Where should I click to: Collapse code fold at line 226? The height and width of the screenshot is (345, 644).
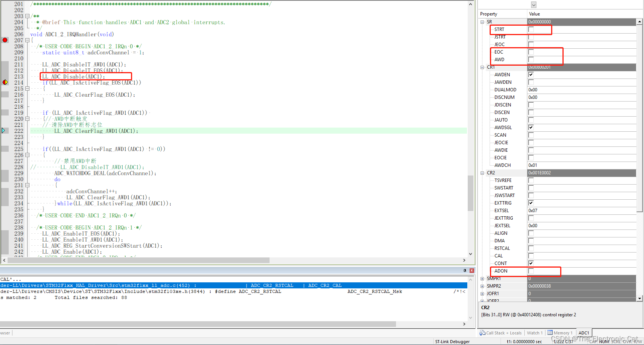pos(27,155)
